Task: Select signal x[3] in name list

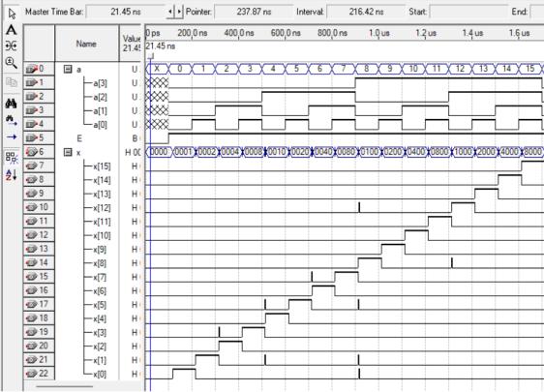Action: pos(100,333)
